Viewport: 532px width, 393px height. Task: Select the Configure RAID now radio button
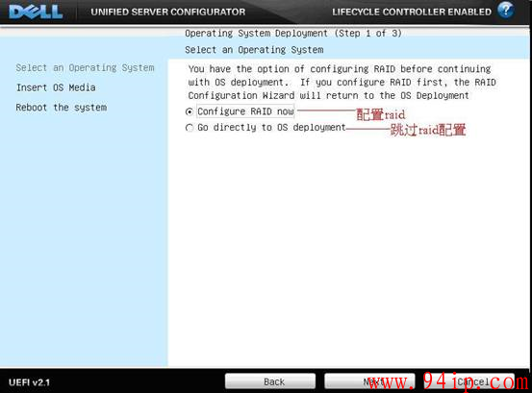tap(190, 111)
